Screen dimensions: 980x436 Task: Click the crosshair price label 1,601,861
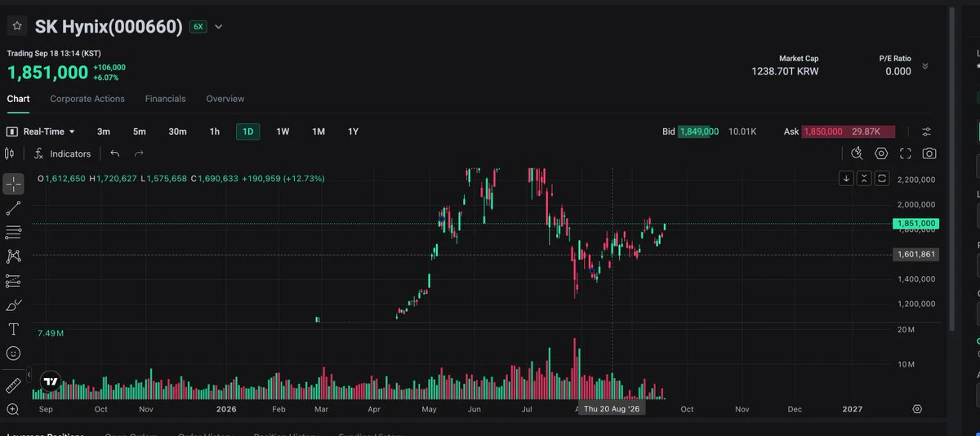[x=915, y=255]
